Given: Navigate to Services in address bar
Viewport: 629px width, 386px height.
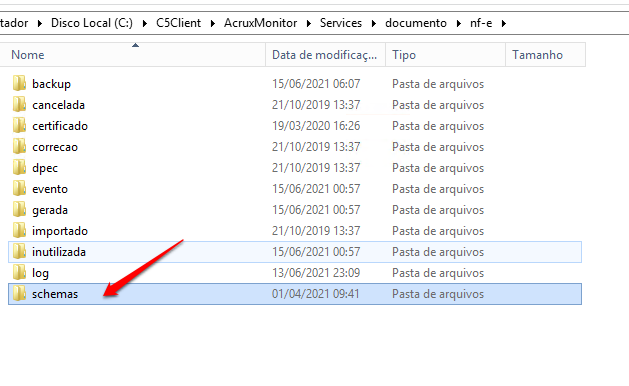Looking at the screenshot, I should click(x=341, y=23).
